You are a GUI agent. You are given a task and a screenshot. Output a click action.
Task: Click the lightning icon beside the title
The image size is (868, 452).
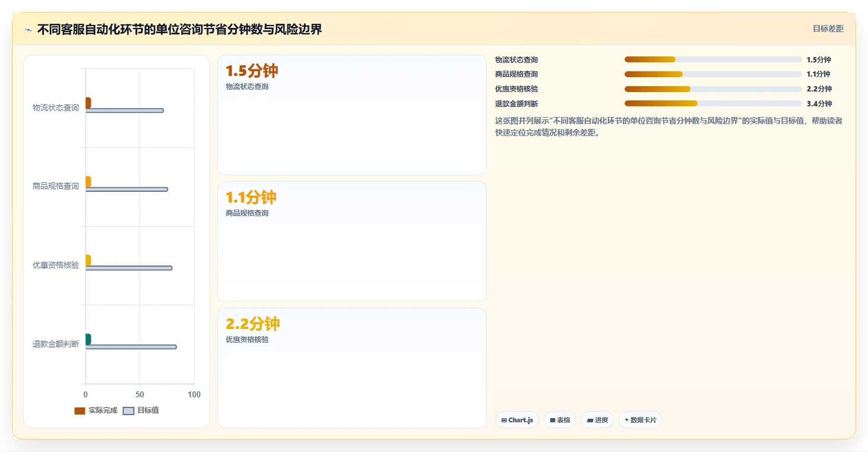point(28,30)
